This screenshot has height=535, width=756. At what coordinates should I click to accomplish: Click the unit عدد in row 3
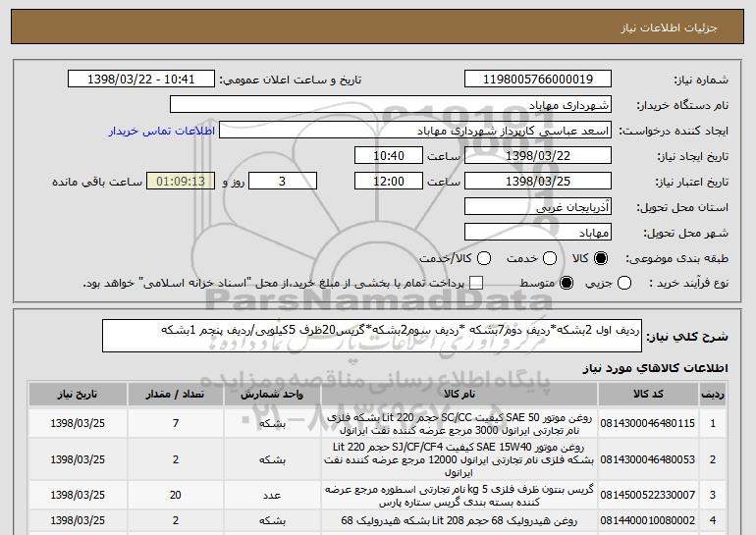pyautogui.click(x=272, y=496)
